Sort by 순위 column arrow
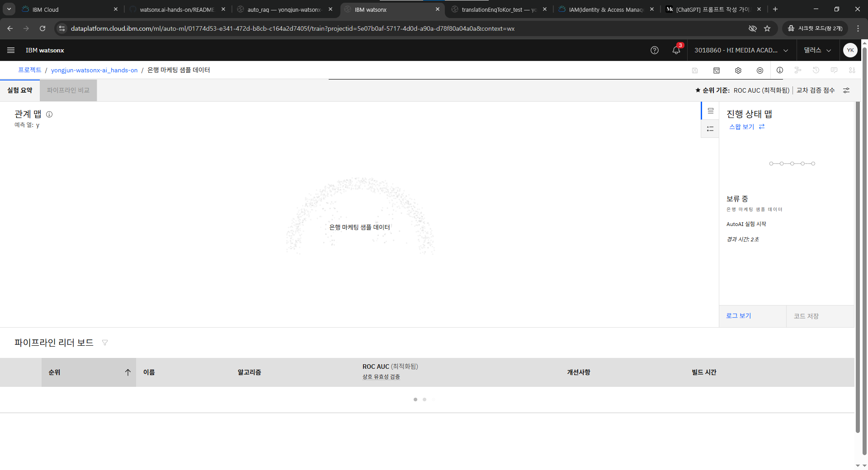The image size is (868, 470). 128,372
